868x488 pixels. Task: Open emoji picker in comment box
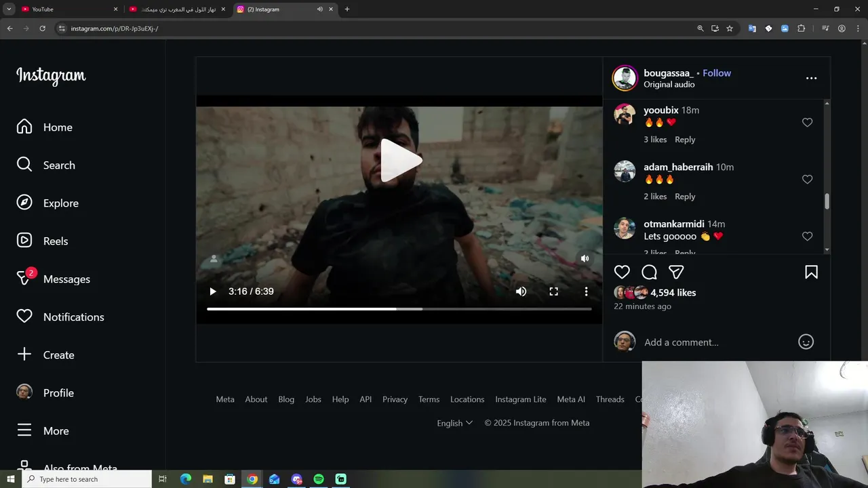point(806,342)
